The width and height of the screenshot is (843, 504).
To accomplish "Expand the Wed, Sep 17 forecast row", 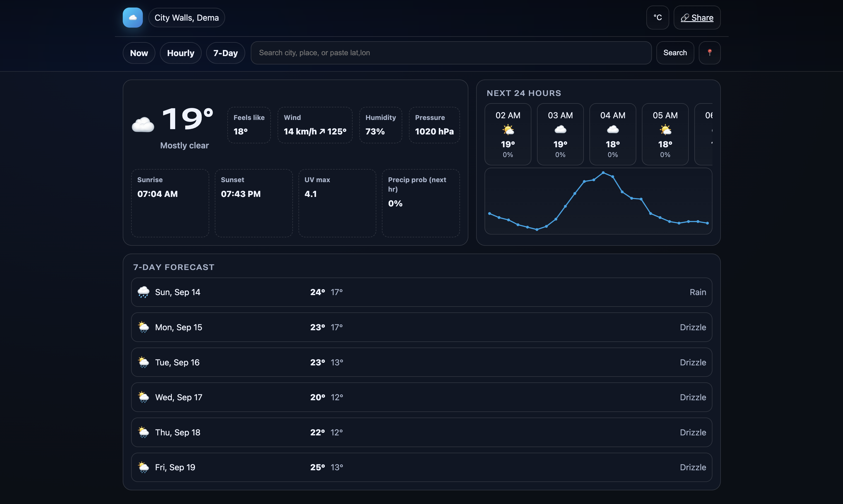I will pos(421,397).
